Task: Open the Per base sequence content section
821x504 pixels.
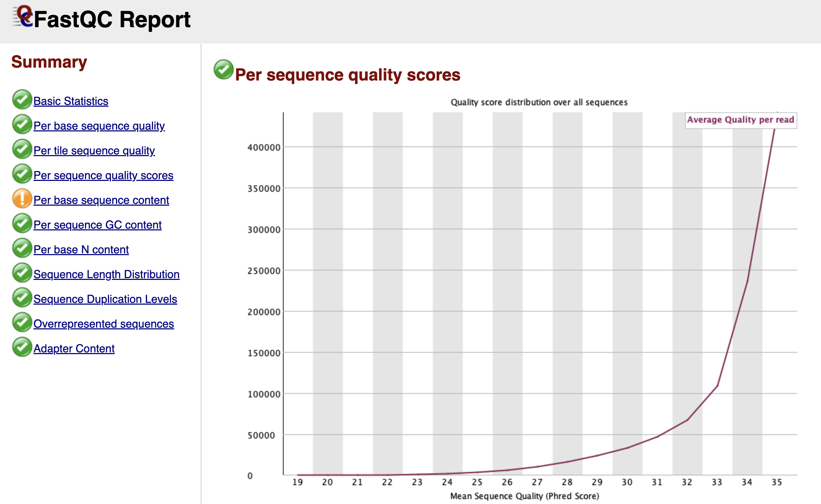Action: coord(101,200)
